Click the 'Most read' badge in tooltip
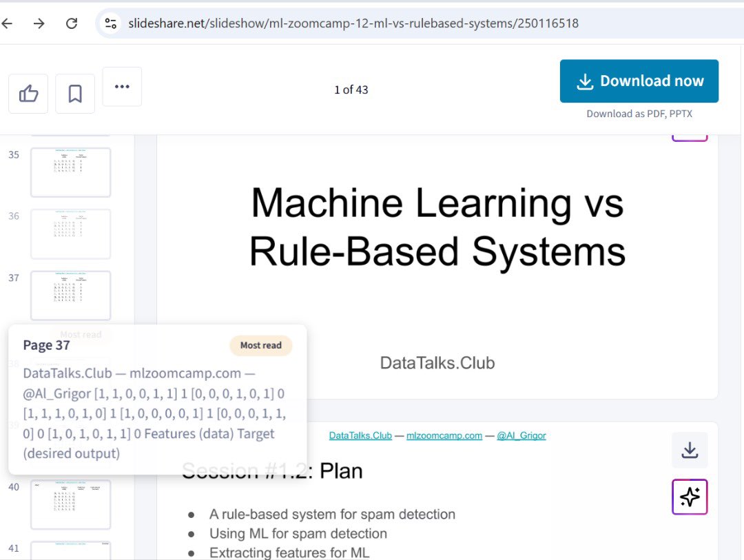Viewport: 744px width, 560px height. click(x=261, y=346)
